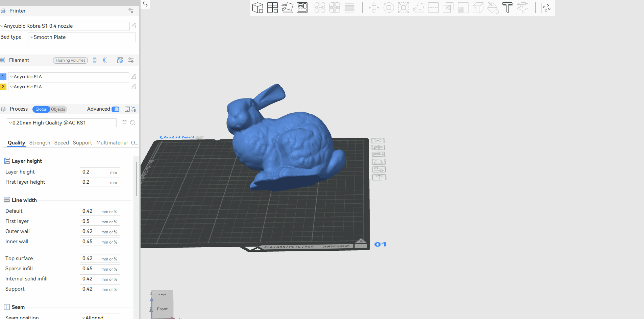
Task: Click the compare presets A/B icon
Action: point(133,109)
